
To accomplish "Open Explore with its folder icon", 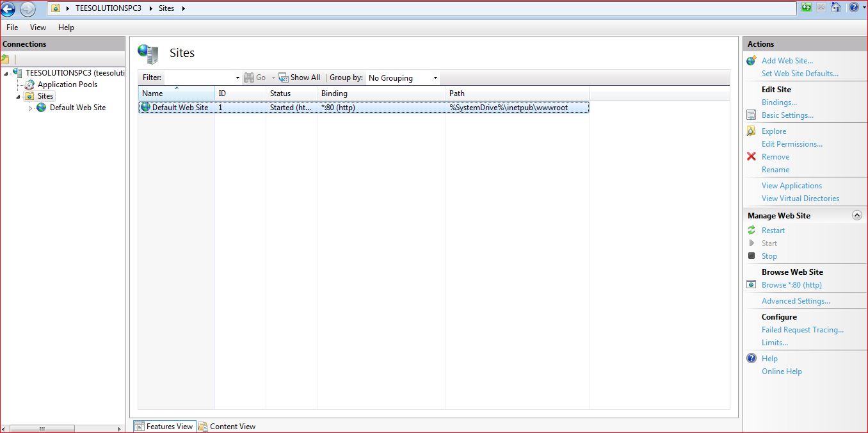I will coord(751,131).
